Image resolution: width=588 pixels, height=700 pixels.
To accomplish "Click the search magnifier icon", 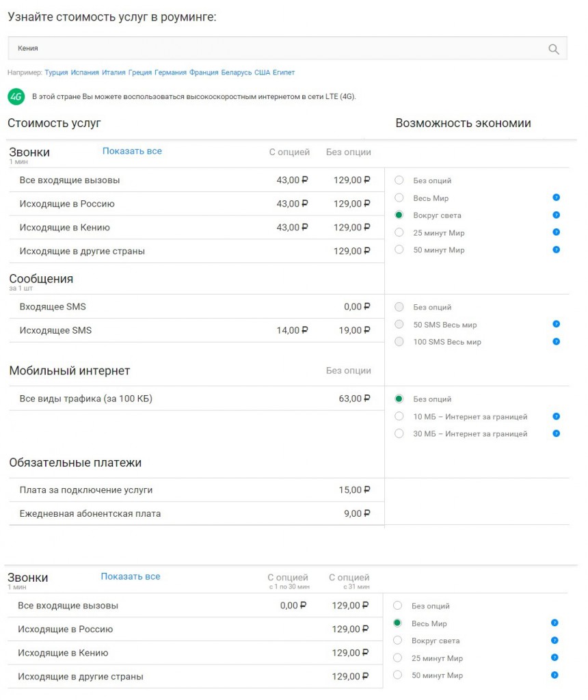I will [x=553, y=49].
